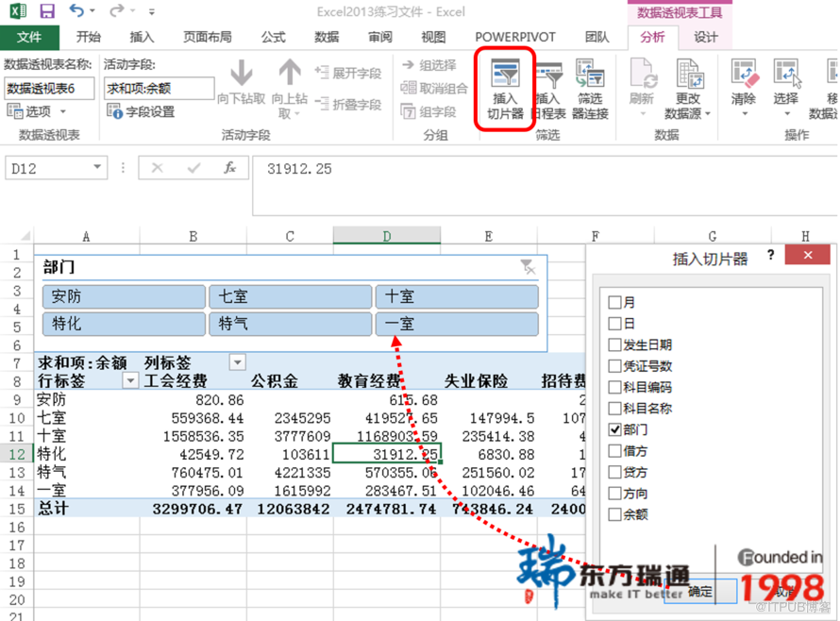Switch to the 设计 ribbon tab
This screenshot has height=621, width=840.
[705, 37]
